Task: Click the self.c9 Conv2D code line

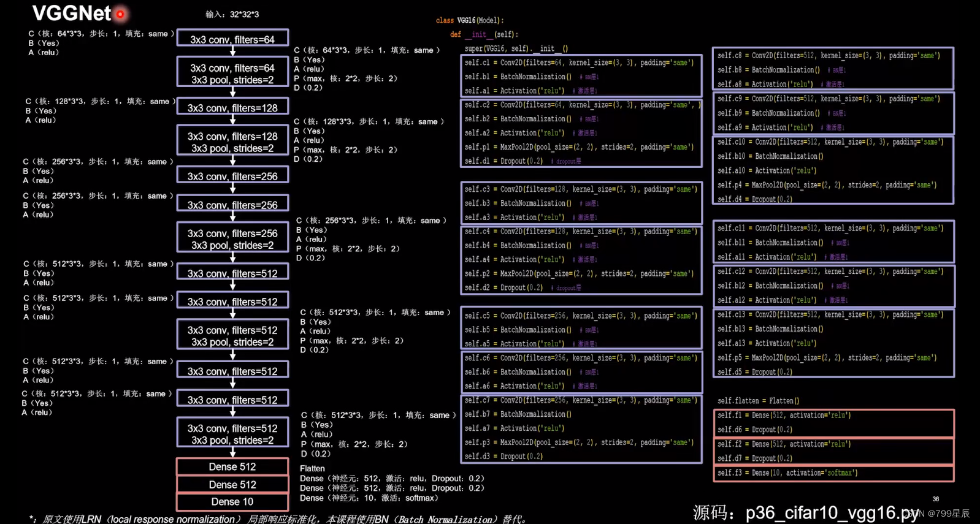Action: coord(829,99)
